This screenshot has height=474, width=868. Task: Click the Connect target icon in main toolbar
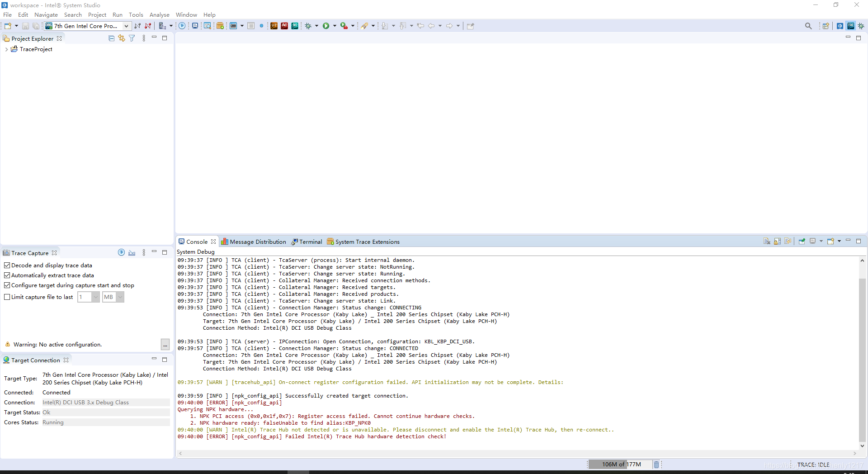coord(137,26)
